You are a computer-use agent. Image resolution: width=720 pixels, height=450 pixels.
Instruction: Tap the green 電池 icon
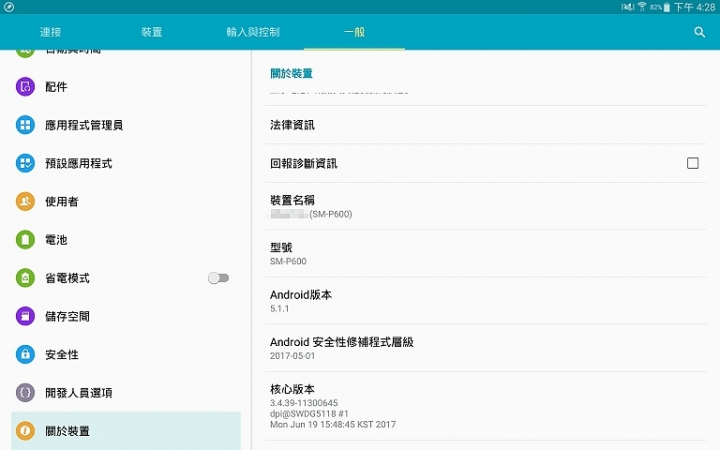pyautogui.click(x=25, y=239)
